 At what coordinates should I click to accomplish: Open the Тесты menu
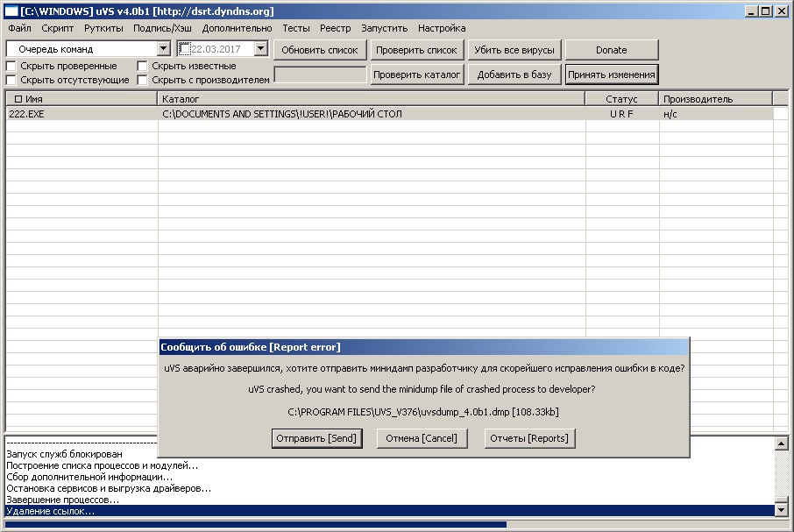coord(296,28)
